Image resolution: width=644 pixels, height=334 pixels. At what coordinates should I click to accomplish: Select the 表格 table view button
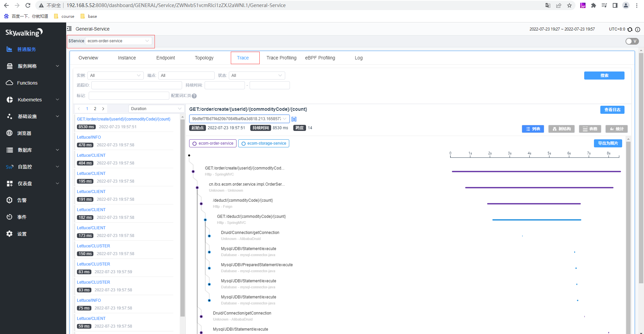click(x=590, y=129)
